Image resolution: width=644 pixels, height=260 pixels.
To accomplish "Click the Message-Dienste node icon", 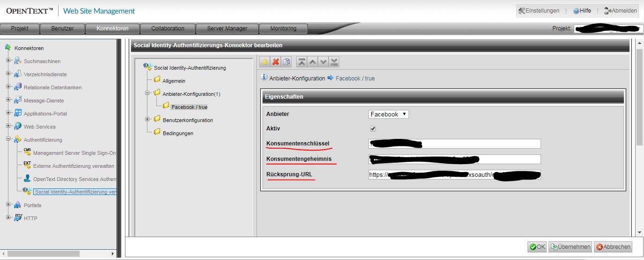I will click(x=18, y=100).
